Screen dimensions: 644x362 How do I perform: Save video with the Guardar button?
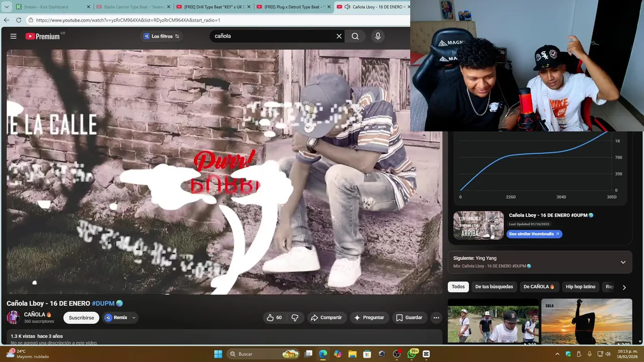(409, 318)
